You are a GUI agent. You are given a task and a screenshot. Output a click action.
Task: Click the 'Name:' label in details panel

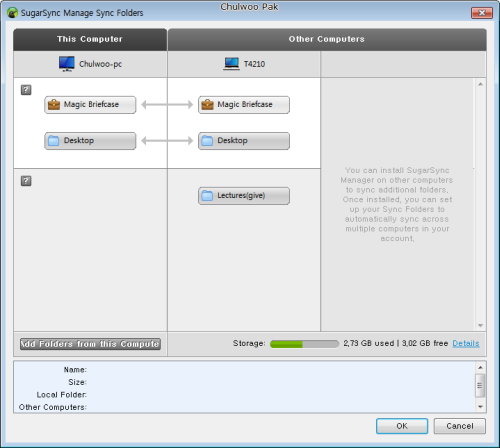75,370
